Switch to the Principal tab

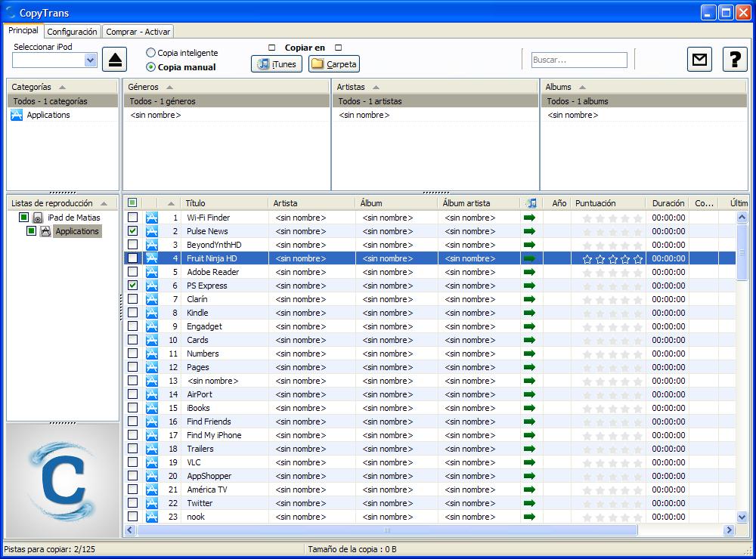(23, 30)
